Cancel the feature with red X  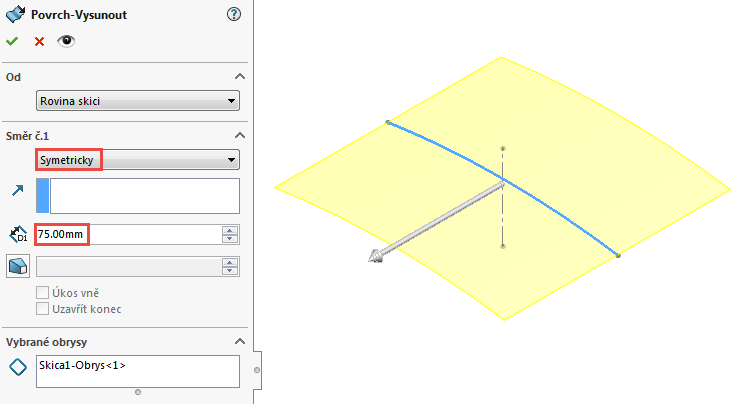tap(39, 42)
